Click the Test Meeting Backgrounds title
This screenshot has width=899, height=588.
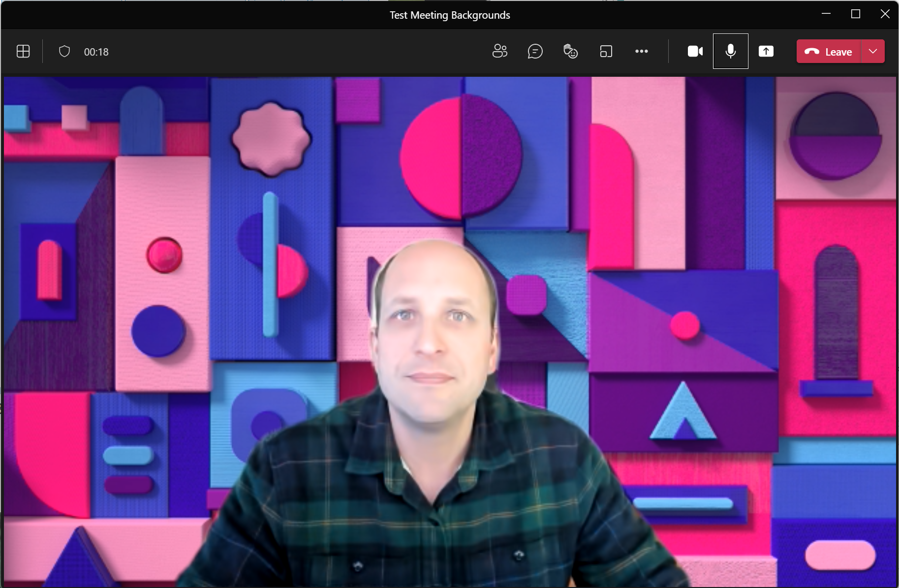click(449, 15)
